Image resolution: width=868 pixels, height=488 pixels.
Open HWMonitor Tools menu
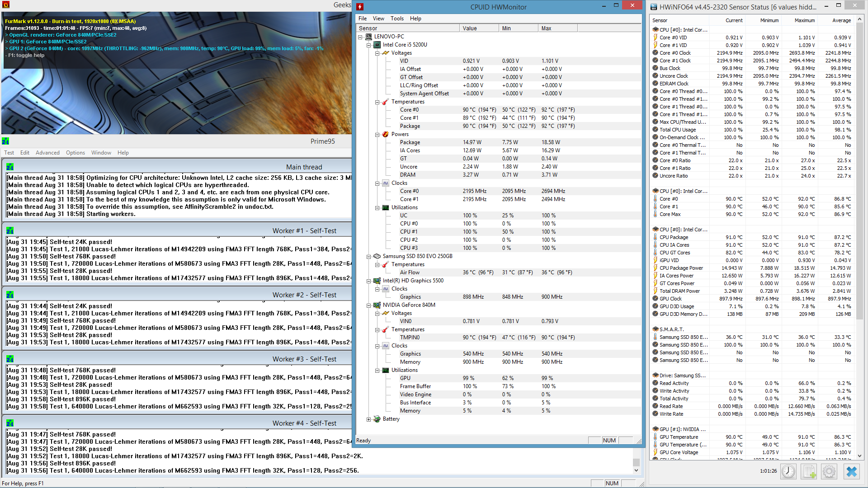(x=397, y=19)
